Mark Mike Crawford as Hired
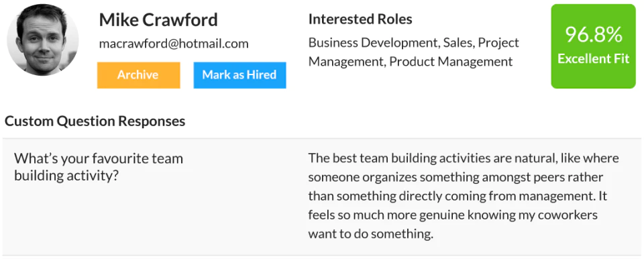The width and height of the screenshot is (644, 259). click(x=239, y=75)
